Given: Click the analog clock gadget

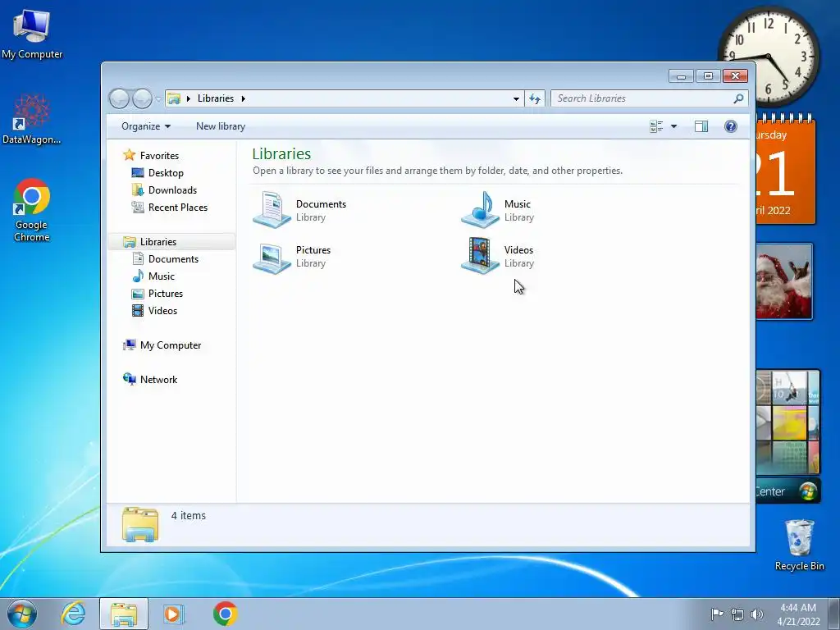Looking at the screenshot, I should point(768,57).
